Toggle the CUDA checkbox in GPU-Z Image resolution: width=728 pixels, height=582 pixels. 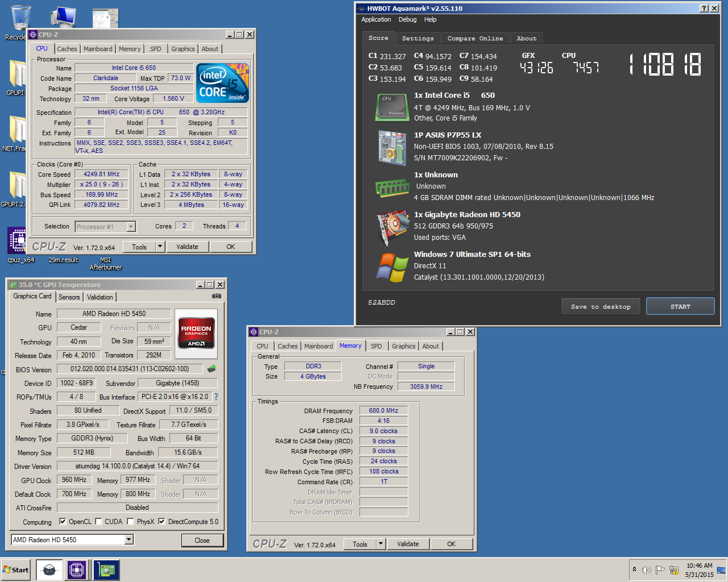tap(98, 521)
